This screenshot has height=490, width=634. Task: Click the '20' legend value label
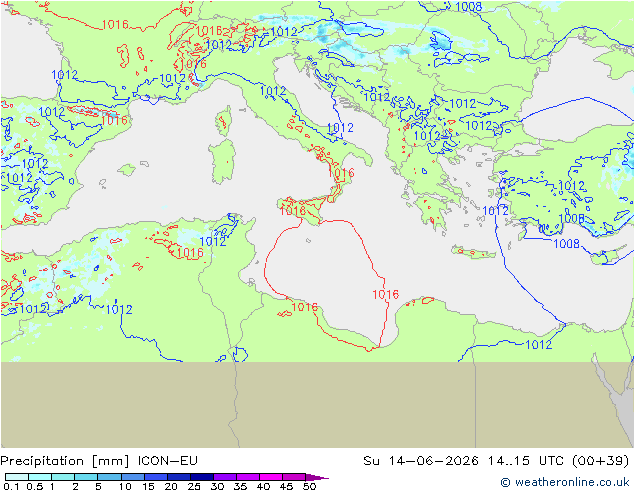pyautogui.click(x=171, y=486)
